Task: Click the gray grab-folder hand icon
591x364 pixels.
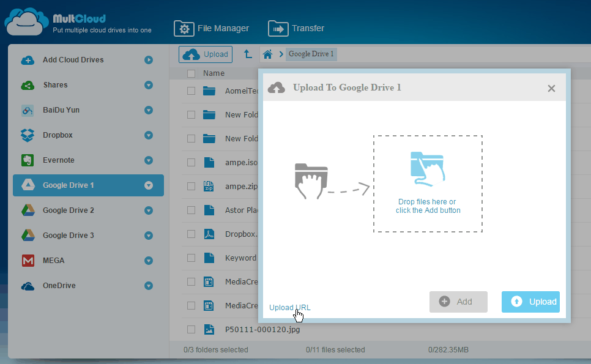Action: pos(311,181)
